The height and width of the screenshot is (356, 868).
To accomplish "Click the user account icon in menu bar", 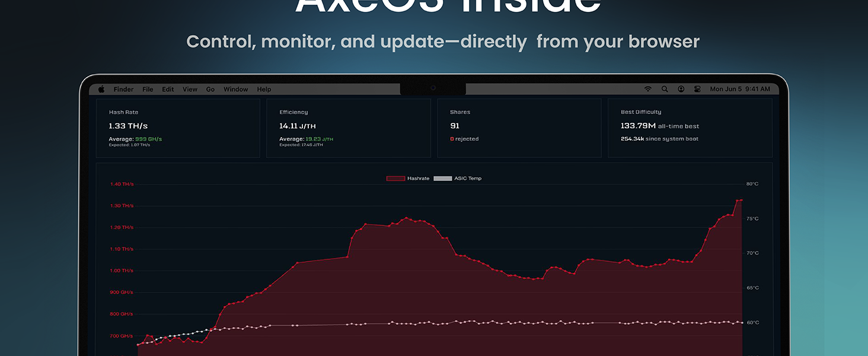I will (681, 89).
